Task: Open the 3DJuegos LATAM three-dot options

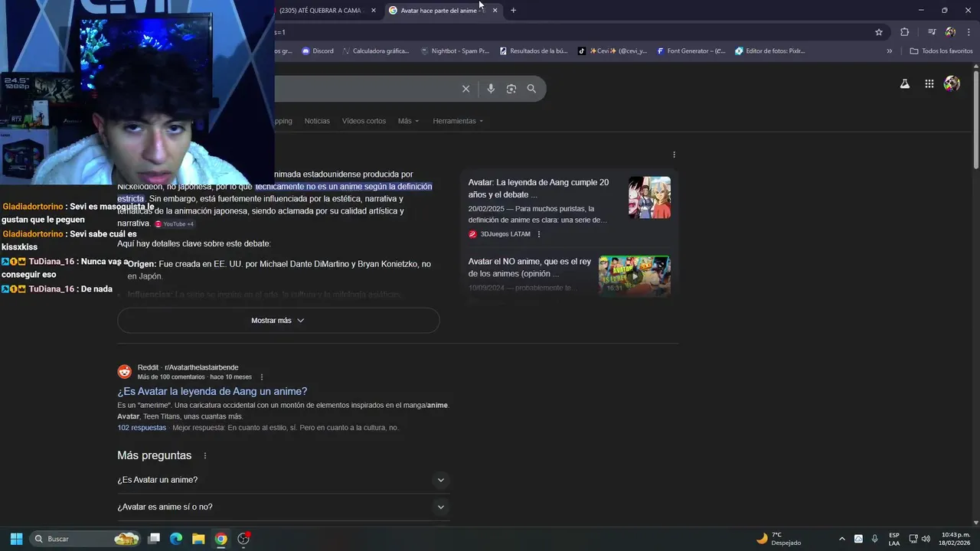Action: [539, 234]
